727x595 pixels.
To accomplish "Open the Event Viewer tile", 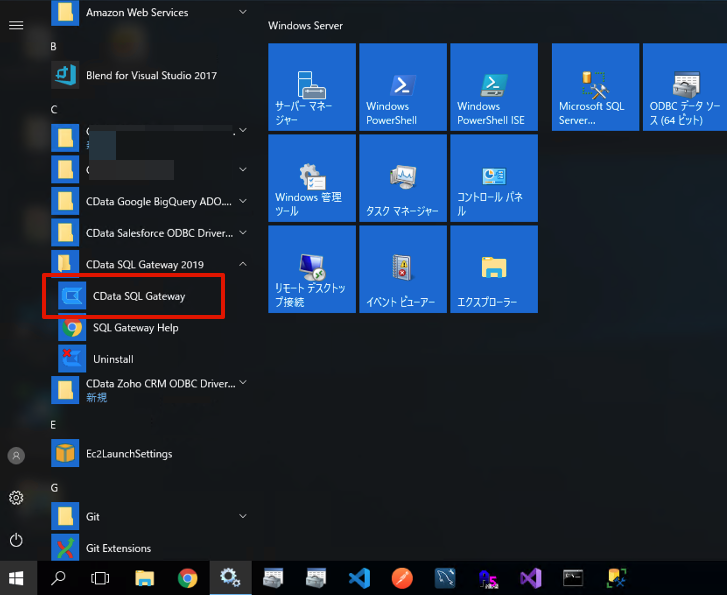I will pyautogui.click(x=403, y=269).
